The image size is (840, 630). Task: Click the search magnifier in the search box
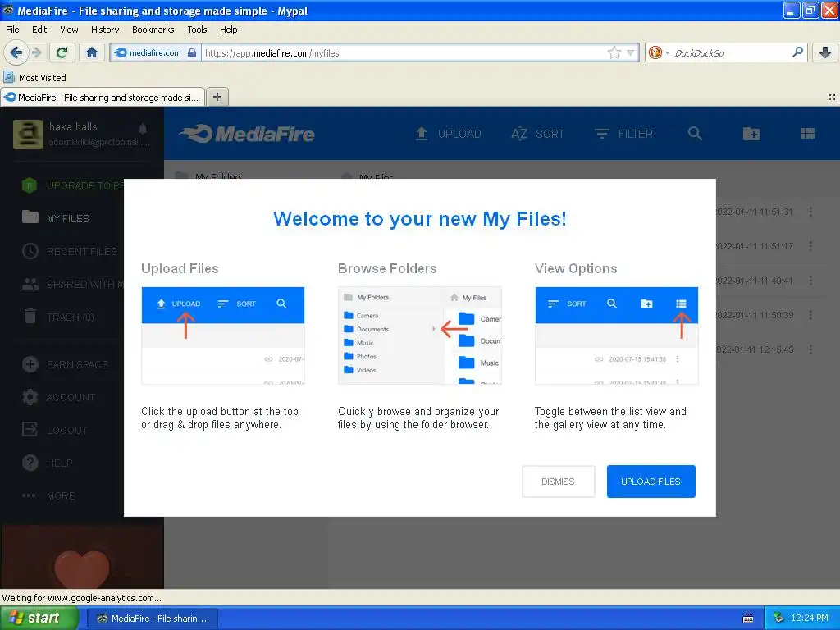tap(797, 52)
